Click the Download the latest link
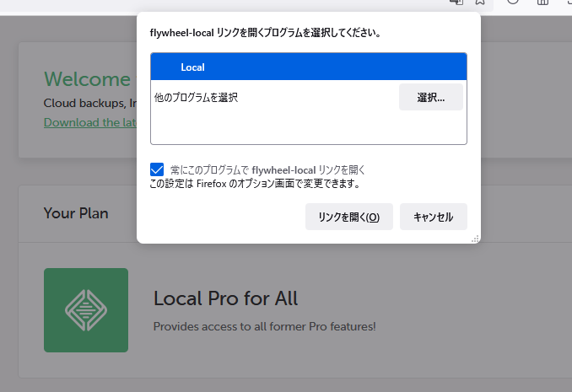The height and width of the screenshot is (392, 572). coord(90,122)
